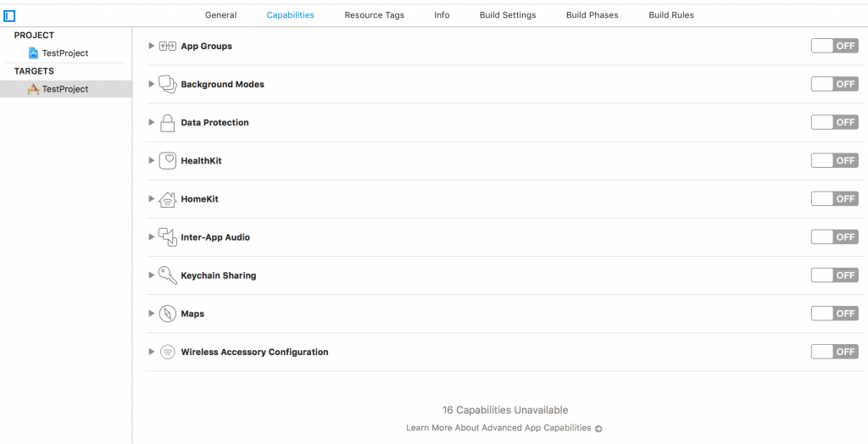868x444 pixels.
Task: Click the Wireless Accessory Configuration wifi icon
Action: pyautogui.click(x=168, y=352)
